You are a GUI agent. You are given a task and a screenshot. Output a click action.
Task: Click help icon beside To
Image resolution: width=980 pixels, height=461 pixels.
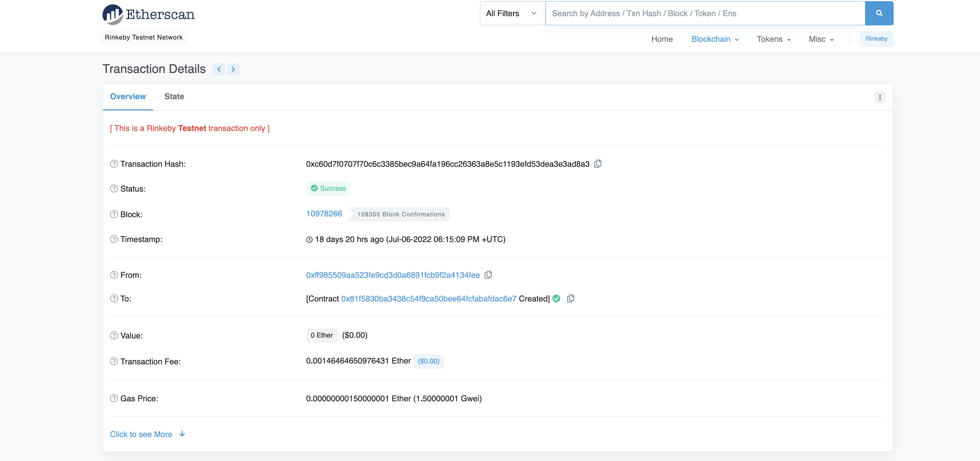tap(114, 299)
